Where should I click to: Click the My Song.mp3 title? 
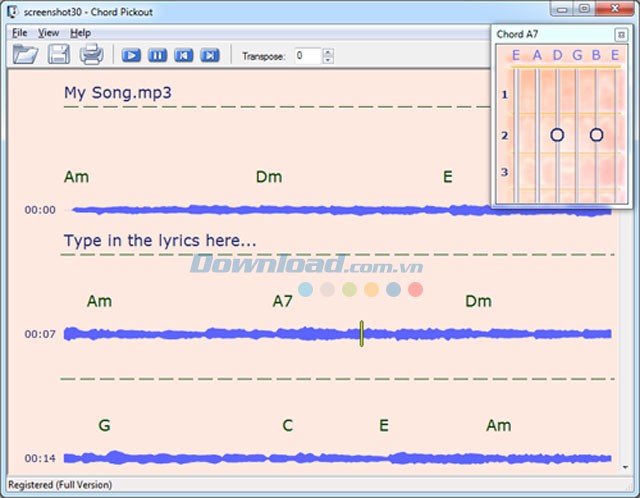coord(118,93)
